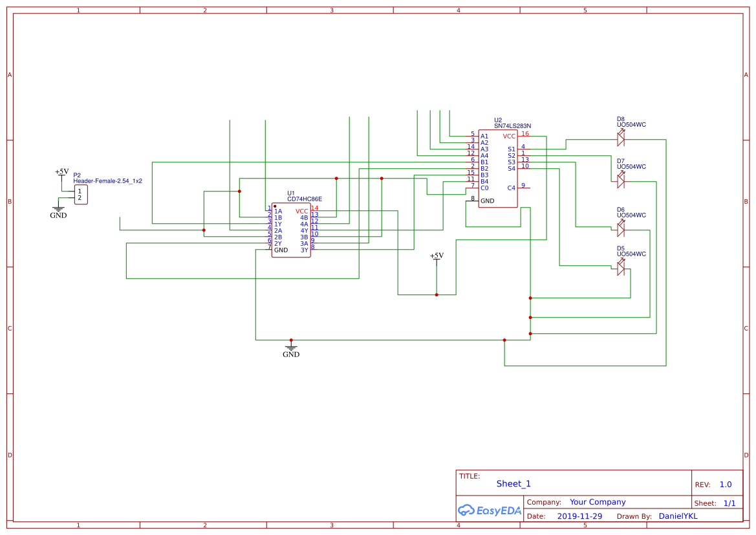Click the DanielYKL drawn-by name
This screenshot has width=756, height=535.
point(678,516)
